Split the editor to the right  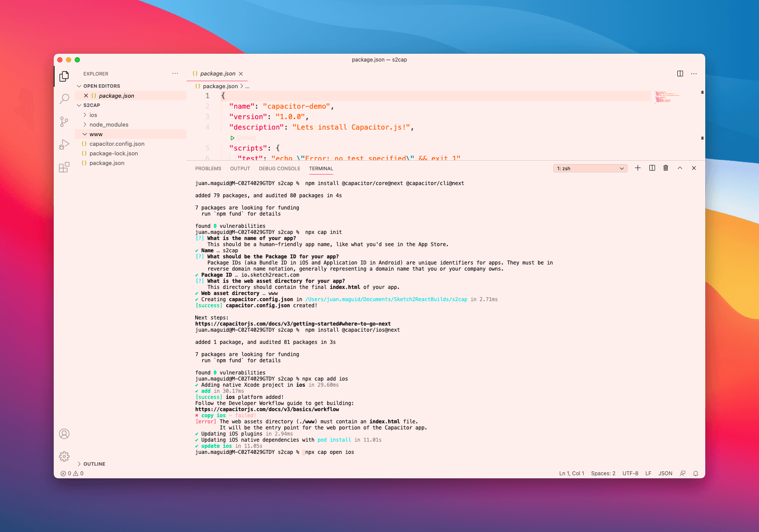(680, 74)
